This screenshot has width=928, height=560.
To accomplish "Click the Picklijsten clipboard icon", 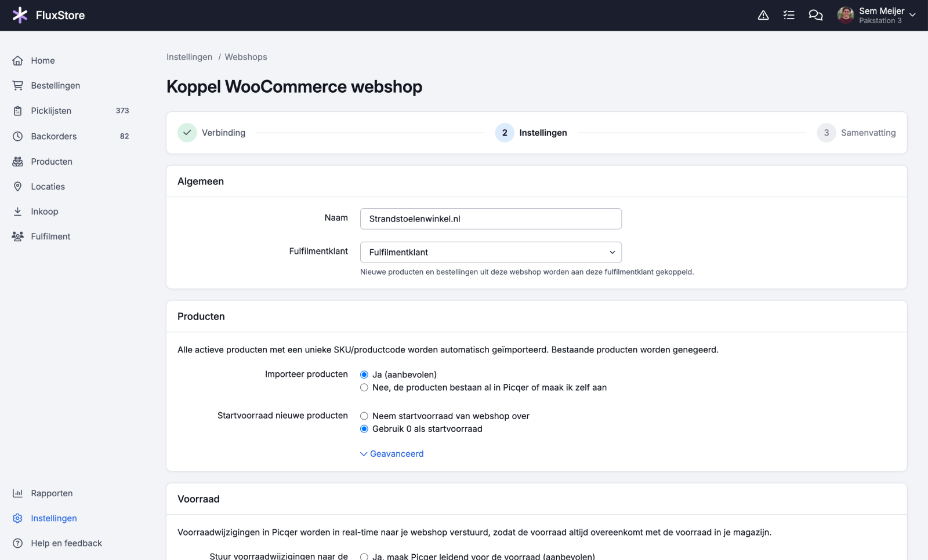I will pyautogui.click(x=18, y=111).
